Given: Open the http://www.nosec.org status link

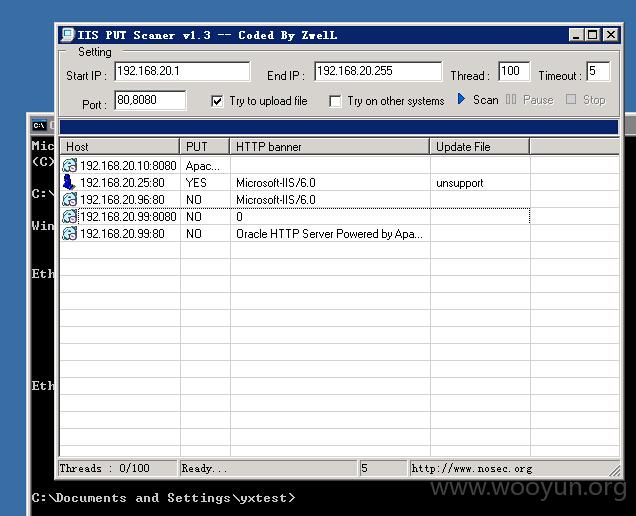Looking at the screenshot, I should tap(472, 469).
